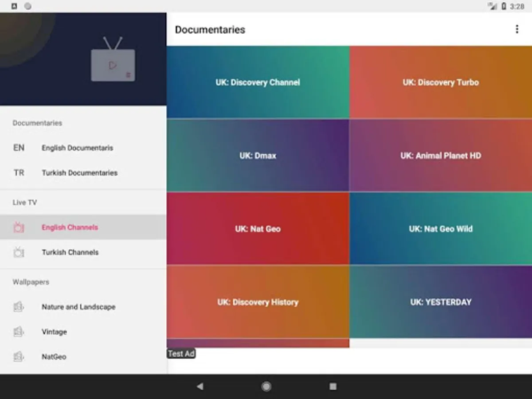532x399 pixels.
Task: Click the TV icon beside Turkish Channels
Action: coord(19,252)
